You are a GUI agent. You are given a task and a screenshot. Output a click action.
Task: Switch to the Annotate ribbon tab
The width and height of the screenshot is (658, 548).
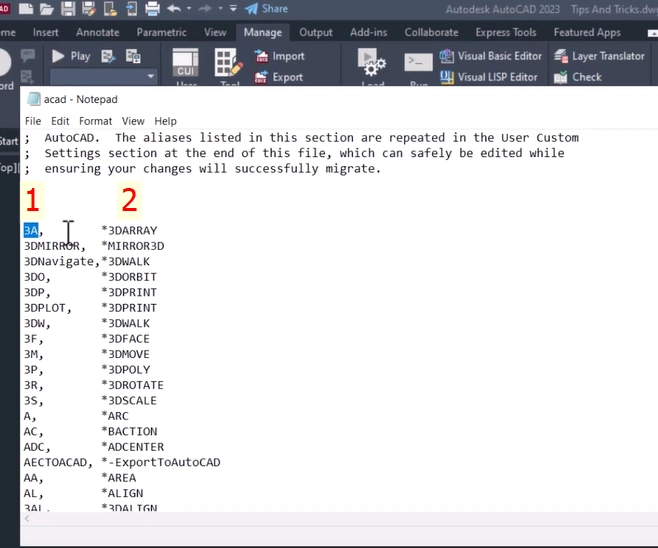pyautogui.click(x=98, y=32)
